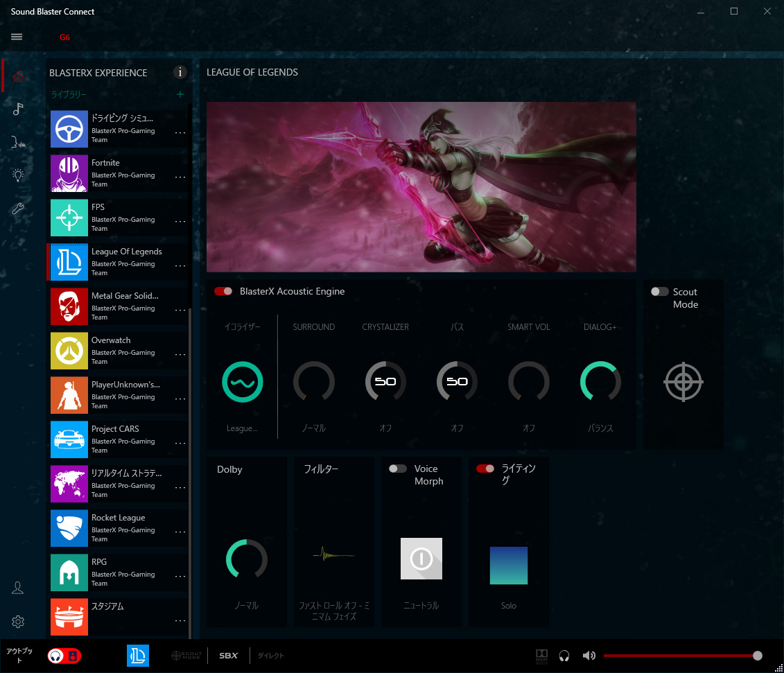The height and width of the screenshot is (673, 784).
Task: Select the RPG helmet profile icon
Action: point(69,573)
